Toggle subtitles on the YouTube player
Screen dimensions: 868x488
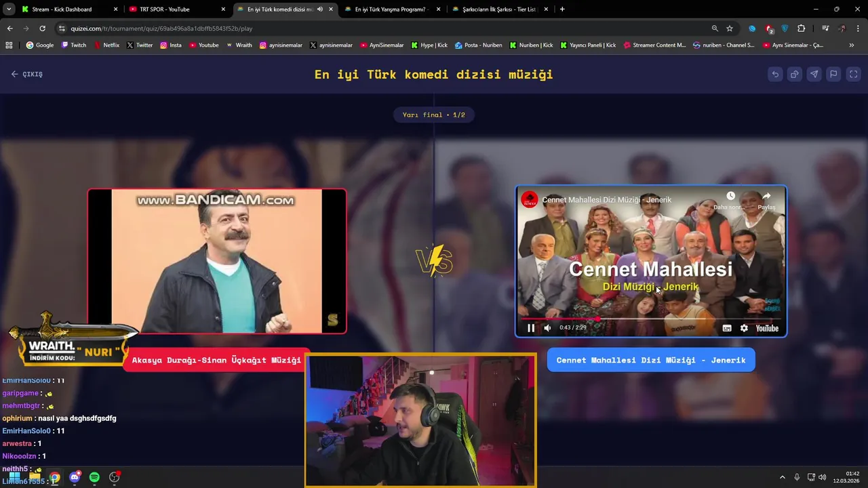click(x=727, y=328)
